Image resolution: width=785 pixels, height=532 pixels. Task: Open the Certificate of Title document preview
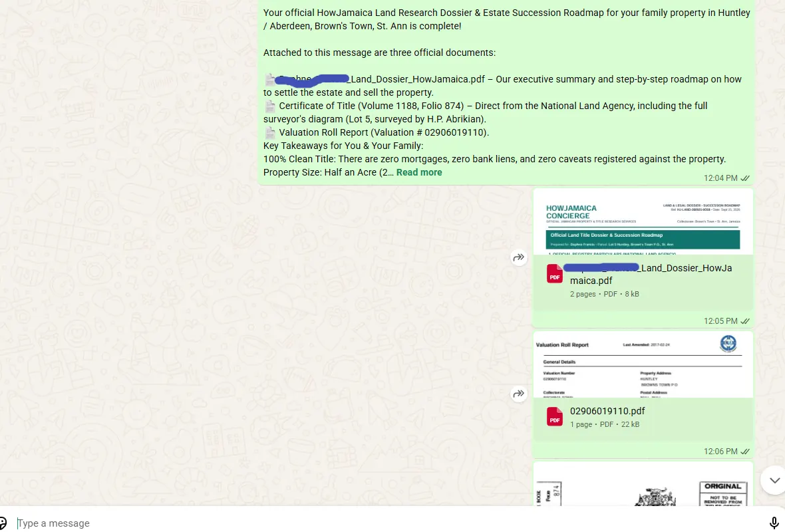pyautogui.click(x=643, y=485)
